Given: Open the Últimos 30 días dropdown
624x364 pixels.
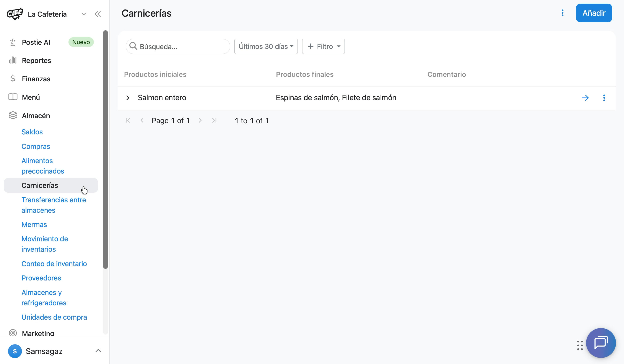Looking at the screenshot, I should click(x=266, y=47).
